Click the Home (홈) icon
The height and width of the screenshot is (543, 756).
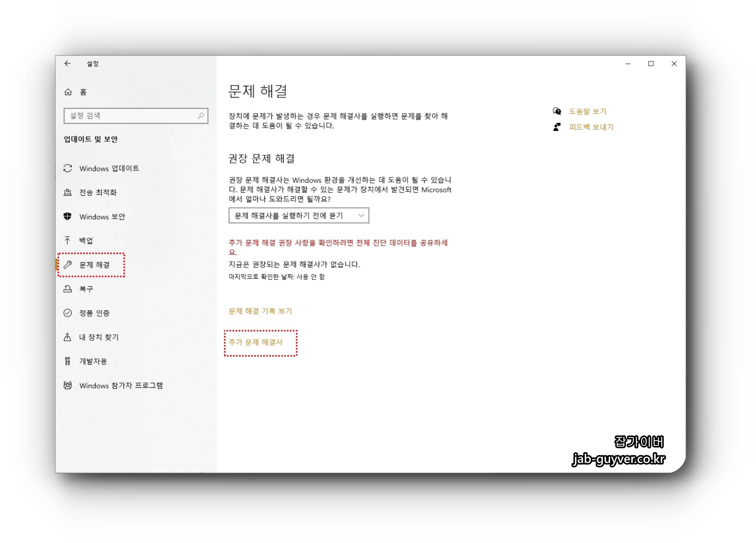(x=68, y=92)
